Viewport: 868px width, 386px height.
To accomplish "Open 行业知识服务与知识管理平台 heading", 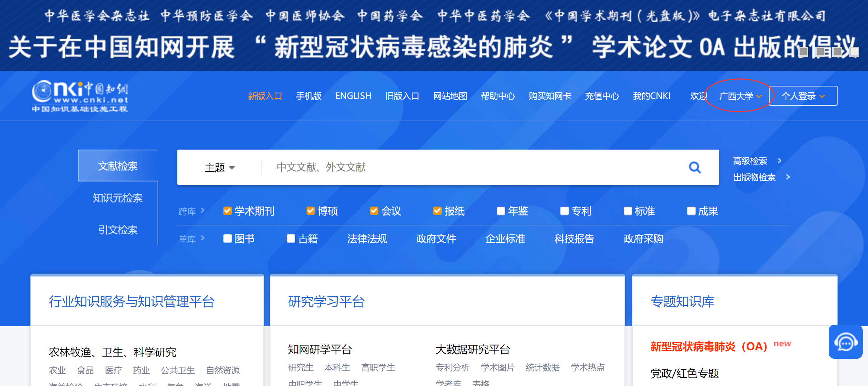I will [132, 302].
